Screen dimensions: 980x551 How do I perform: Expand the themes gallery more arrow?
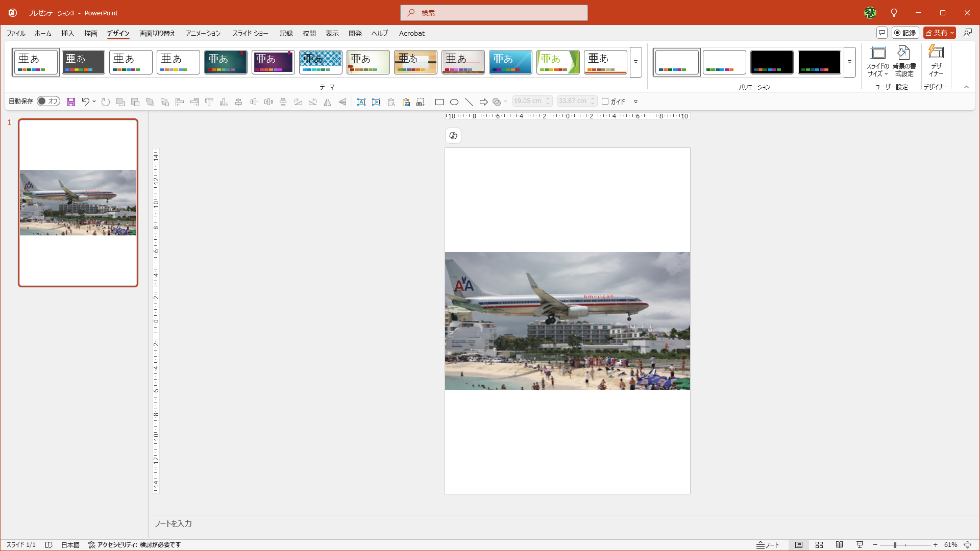click(x=635, y=62)
